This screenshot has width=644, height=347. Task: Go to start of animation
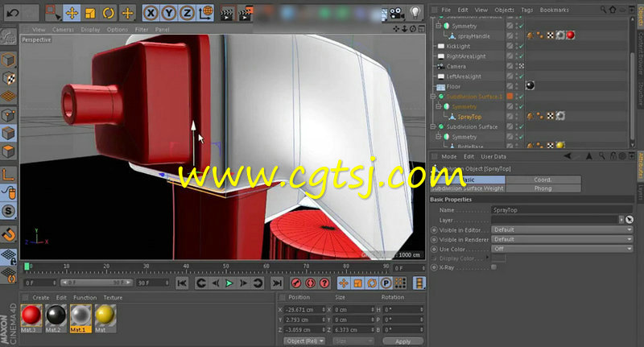(x=182, y=283)
